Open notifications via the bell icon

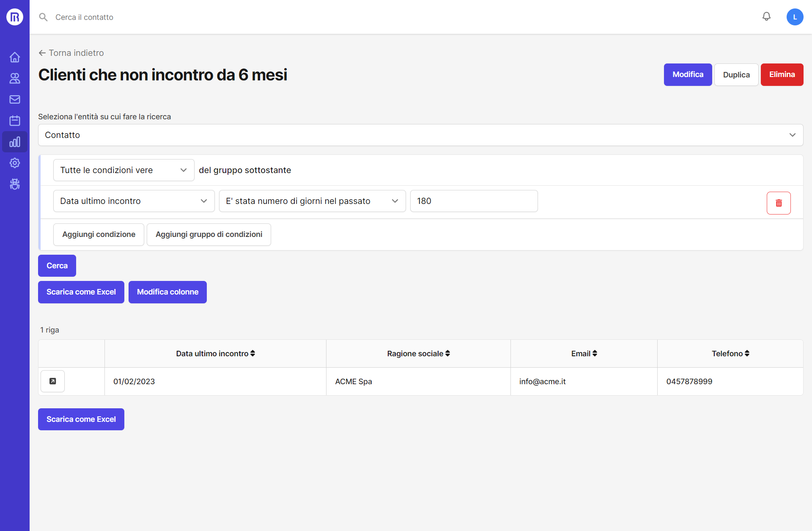[767, 17]
